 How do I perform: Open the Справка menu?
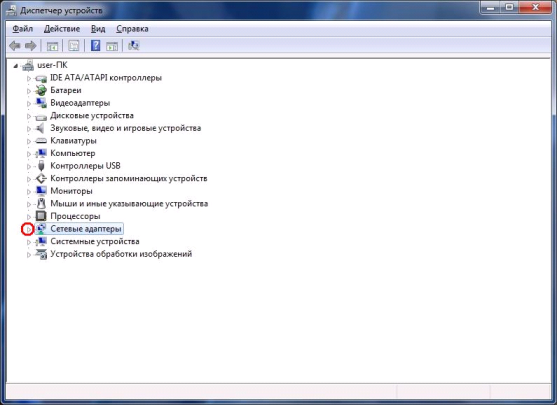[x=132, y=29]
